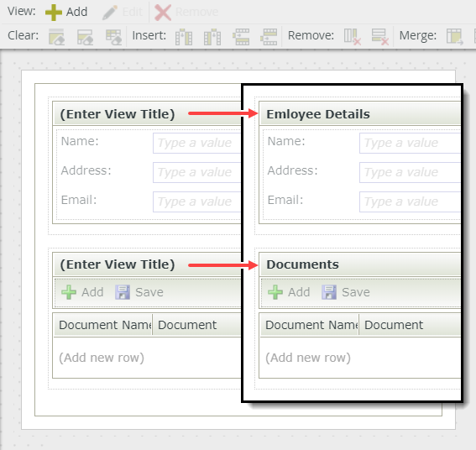Click the Edit pencil icon beside View Add
The height and width of the screenshot is (450, 476).
(x=110, y=13)
